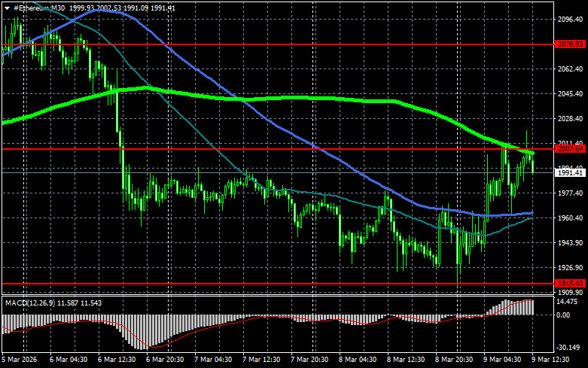Click the 8 Mar 20:30 time label

pos(454,360)
